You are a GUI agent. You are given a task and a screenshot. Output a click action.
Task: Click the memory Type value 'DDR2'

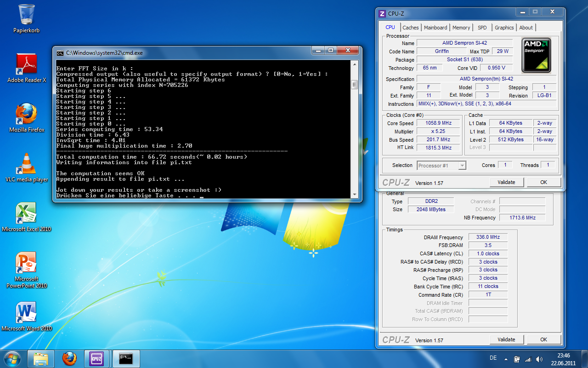click(x=430, y=201)
